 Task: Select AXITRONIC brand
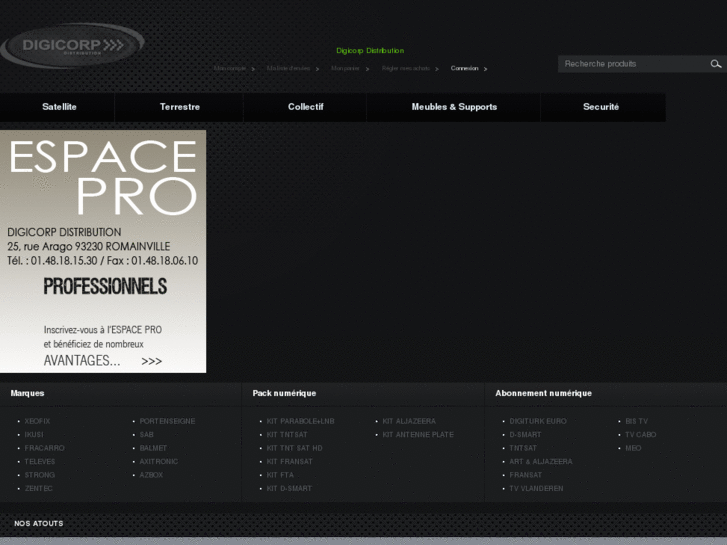point(159,462)
